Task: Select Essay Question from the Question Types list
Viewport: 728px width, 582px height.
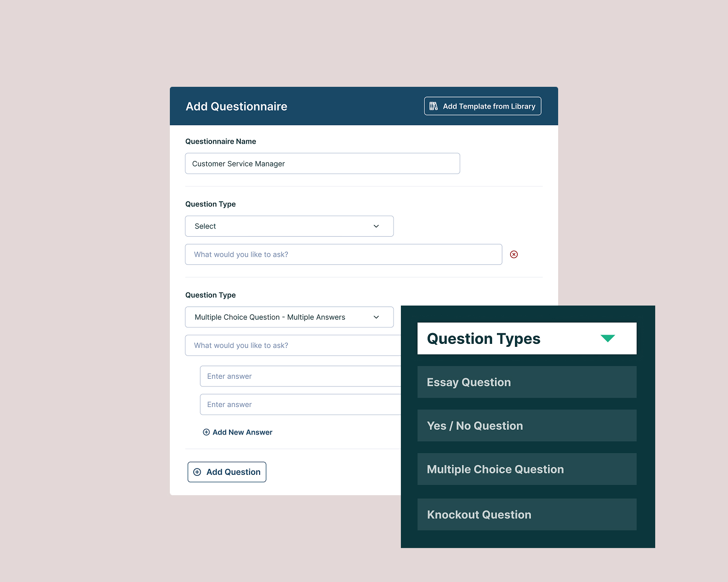Action: [527, 382]
